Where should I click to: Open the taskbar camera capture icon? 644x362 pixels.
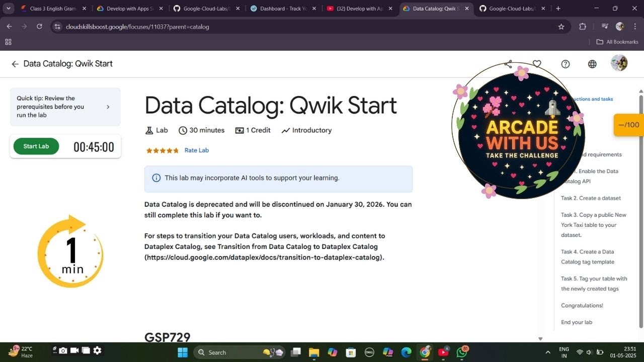tap(63, 350)
